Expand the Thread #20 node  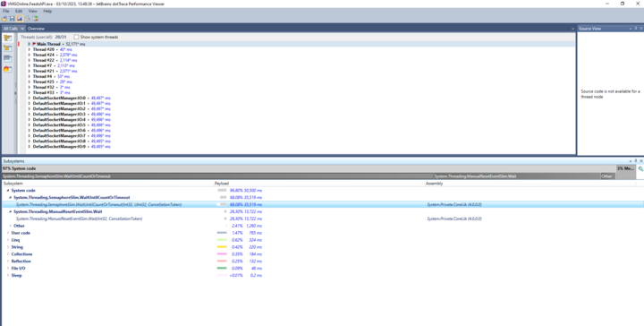point(30,49)
